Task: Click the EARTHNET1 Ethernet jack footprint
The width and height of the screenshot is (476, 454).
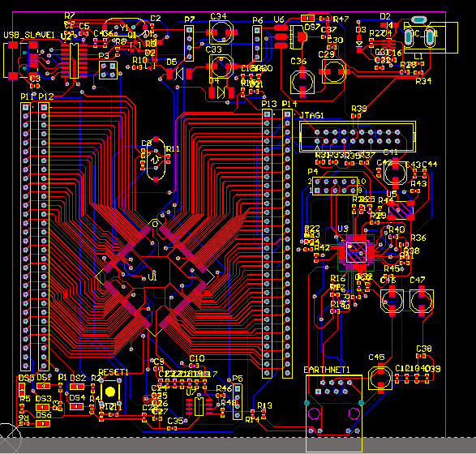Action: tap(334, 413)
